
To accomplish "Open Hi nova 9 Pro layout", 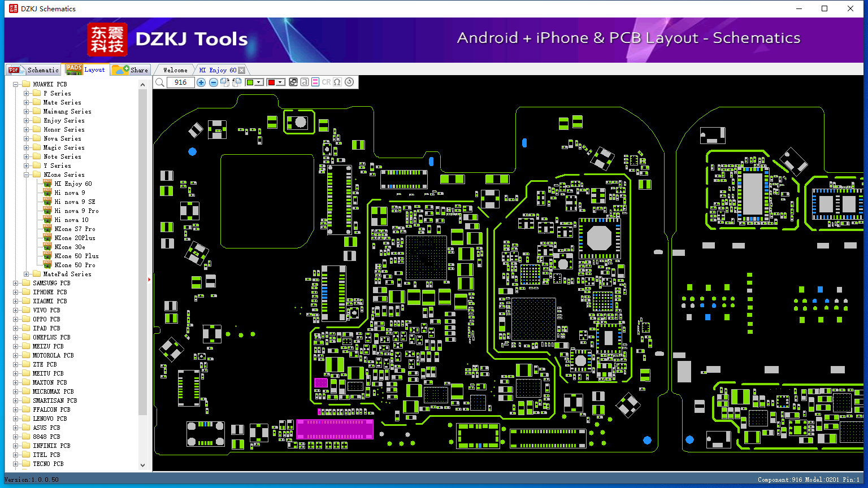I will point(76,211).
